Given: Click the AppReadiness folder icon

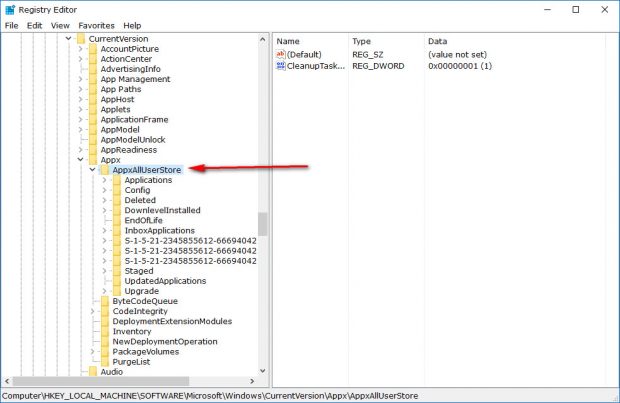Looking at the screenshot, I should [x=93, y=150].
